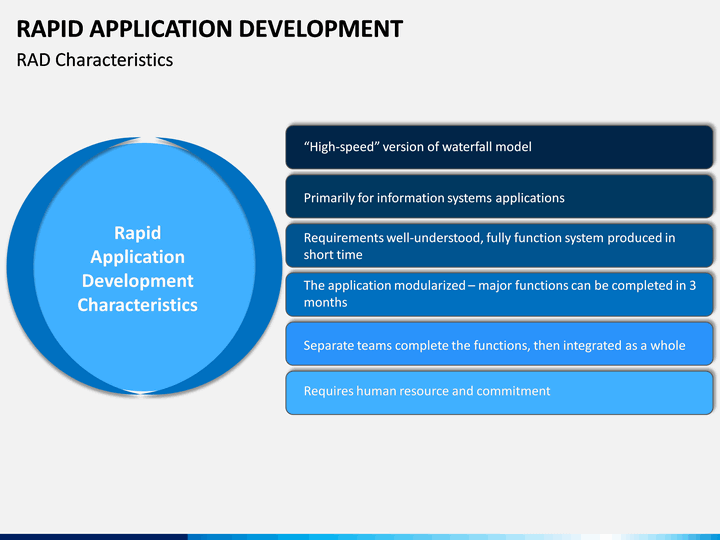Click the subtitle "RAD Characteristics"
The image size is (720, 540).
coord(95,60)
